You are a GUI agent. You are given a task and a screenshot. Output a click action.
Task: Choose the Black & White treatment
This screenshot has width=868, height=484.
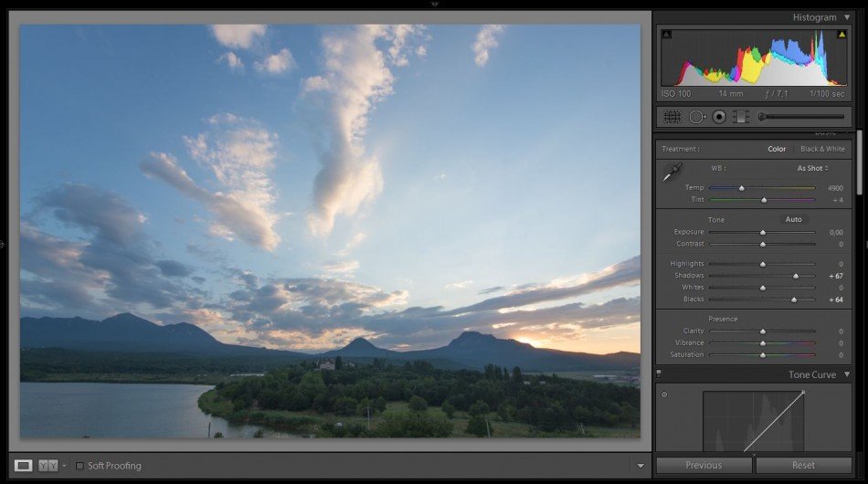822,149
